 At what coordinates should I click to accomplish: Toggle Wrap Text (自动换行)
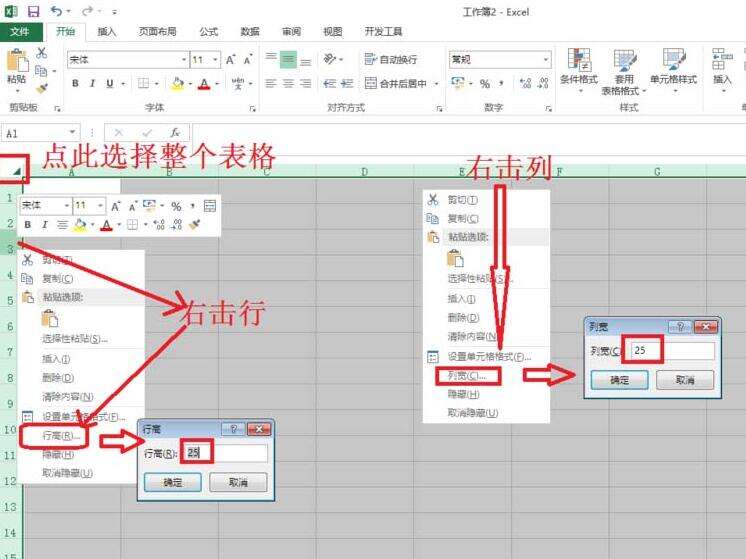point(391,59)
